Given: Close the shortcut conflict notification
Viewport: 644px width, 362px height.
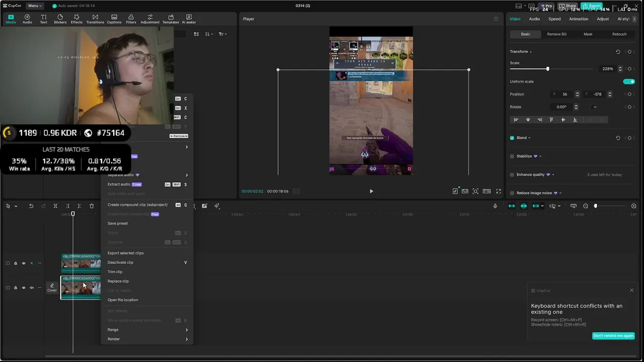Looking at the screenshot, I should point(631,290).
